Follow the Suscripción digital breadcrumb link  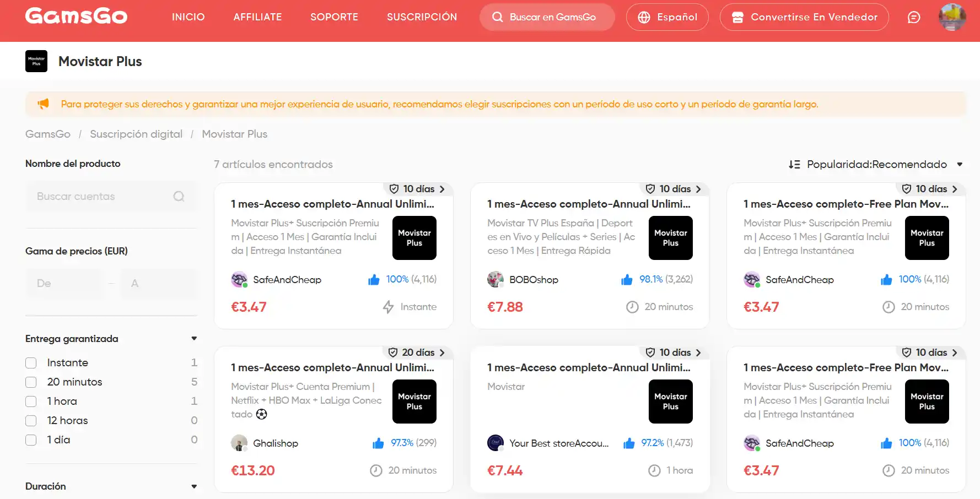point(136,134)
